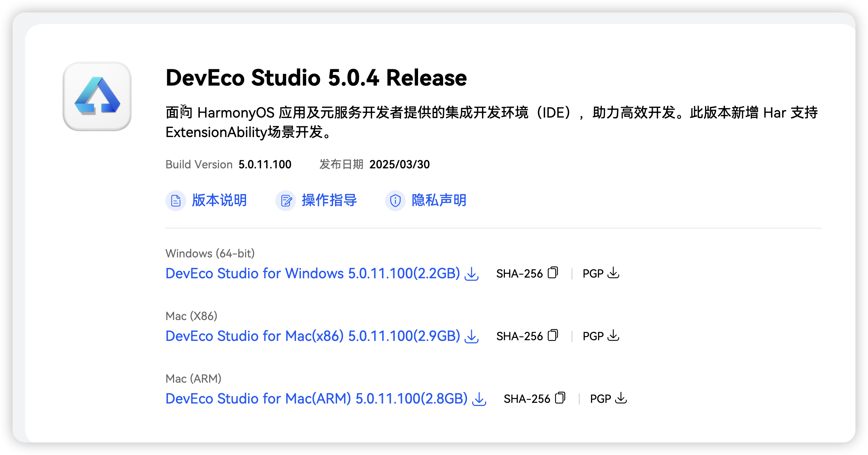
Task: Download DevEco Studio for Windows 5.0.11.100
Action: 312,273
